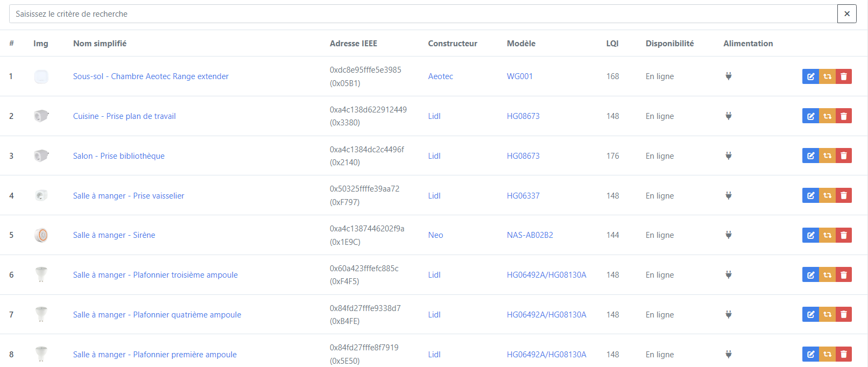The height and width of the screenshot is (367, 868).
Task: Click orange refresh icon for Sirène row
Action: pyautogui.click(x=827, y=235)
